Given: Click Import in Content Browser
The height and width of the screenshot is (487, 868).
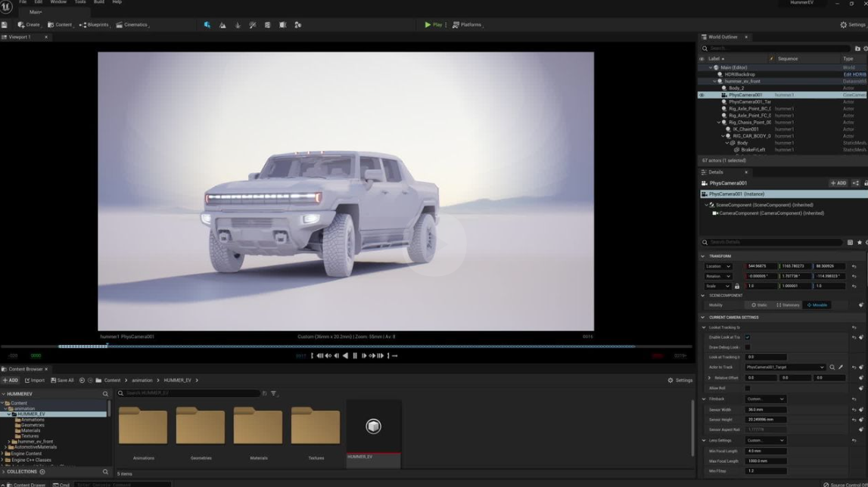Looking at the screenshot, I should 35,380.
